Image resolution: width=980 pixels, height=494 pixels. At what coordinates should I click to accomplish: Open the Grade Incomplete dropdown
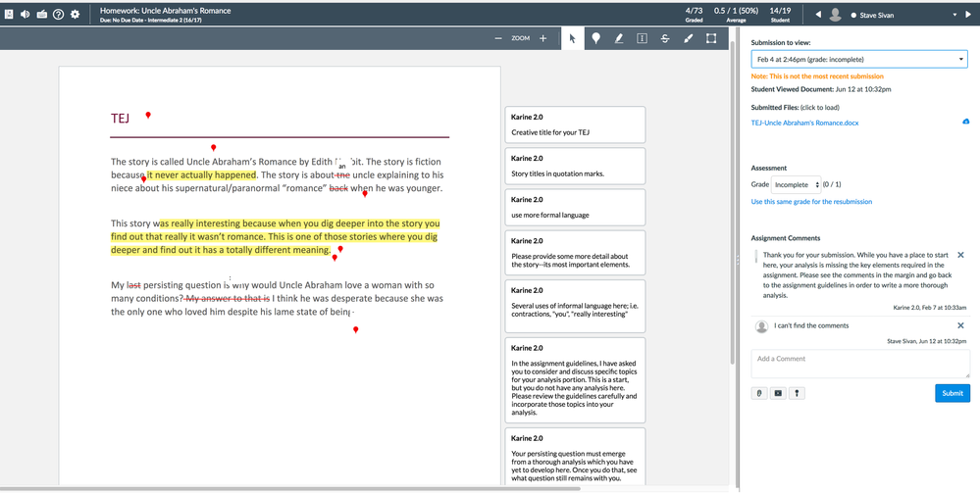tap(796, 185)
